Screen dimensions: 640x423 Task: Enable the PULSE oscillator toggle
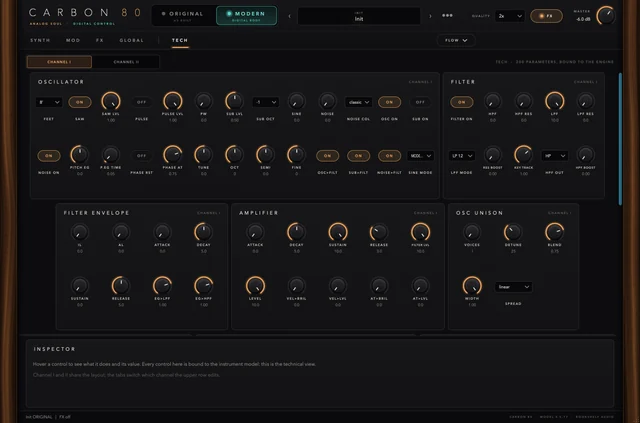(141, 102)
